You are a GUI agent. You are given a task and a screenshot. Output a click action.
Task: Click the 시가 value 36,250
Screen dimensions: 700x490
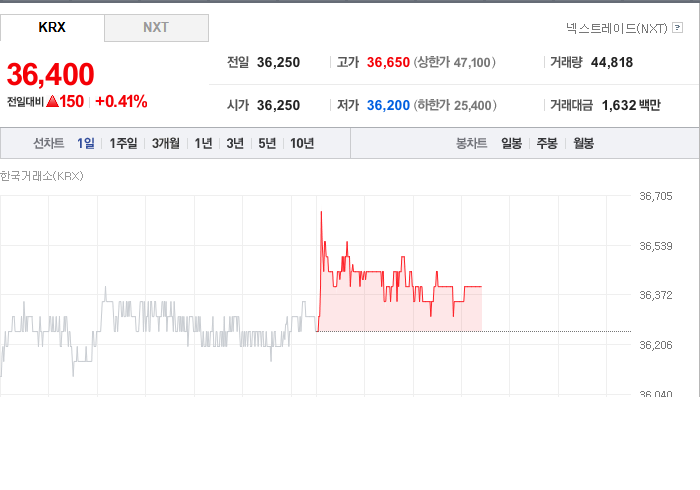(x=279, y=105)
